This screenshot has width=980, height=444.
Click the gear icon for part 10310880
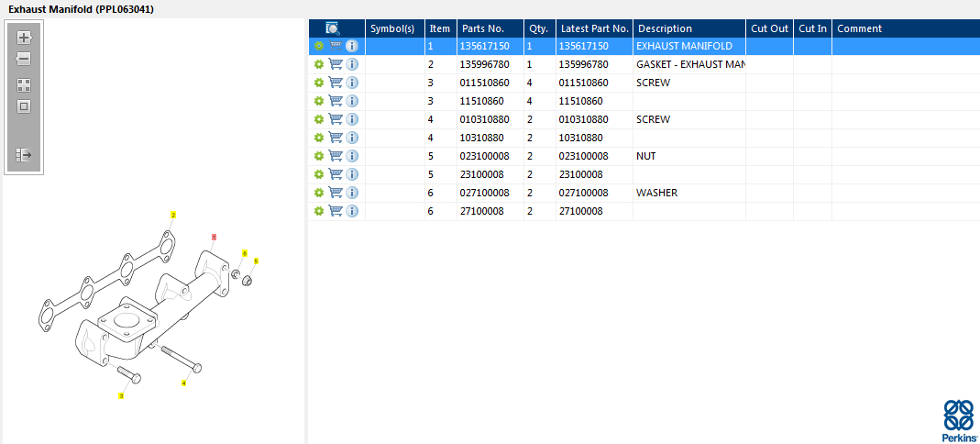[x=319, y=138]
